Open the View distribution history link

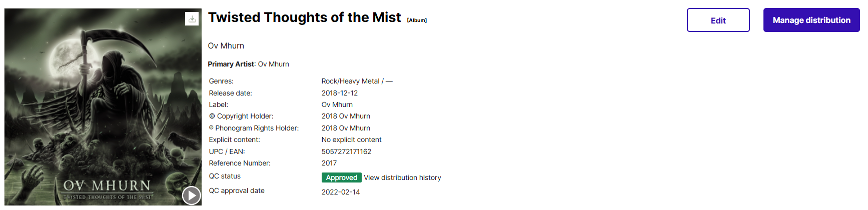pyautogui.click(x=402, y=177)
